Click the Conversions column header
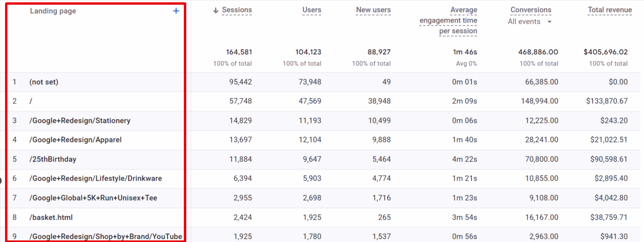The image size is (644, 242). [x=530, y=10]
